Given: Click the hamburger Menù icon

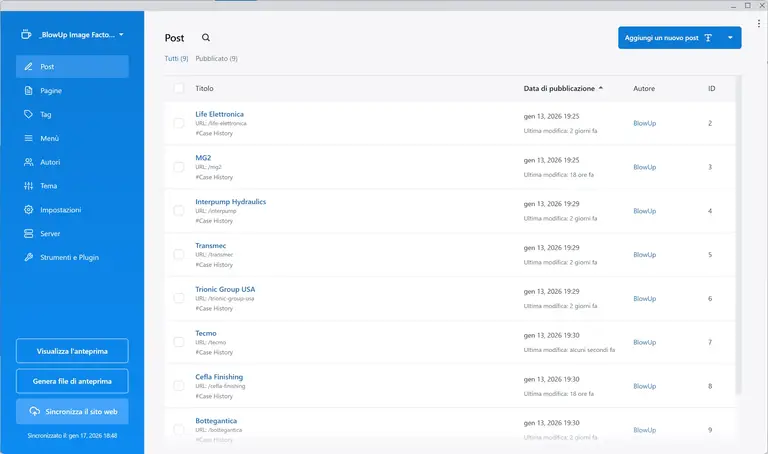Looking at the screenshot, I should click(x=28, y=138).
